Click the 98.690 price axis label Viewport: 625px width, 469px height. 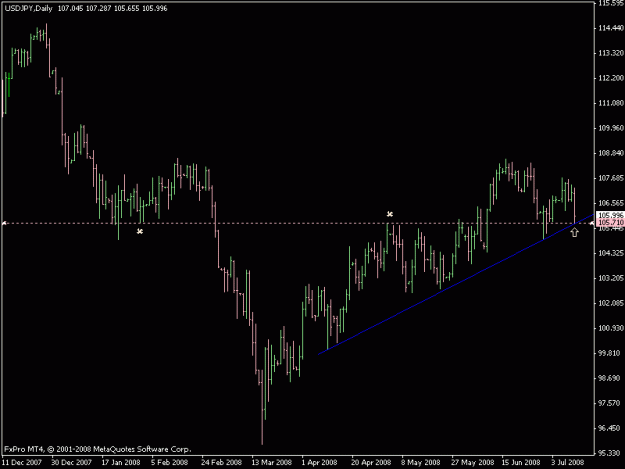tap(611, 378)
